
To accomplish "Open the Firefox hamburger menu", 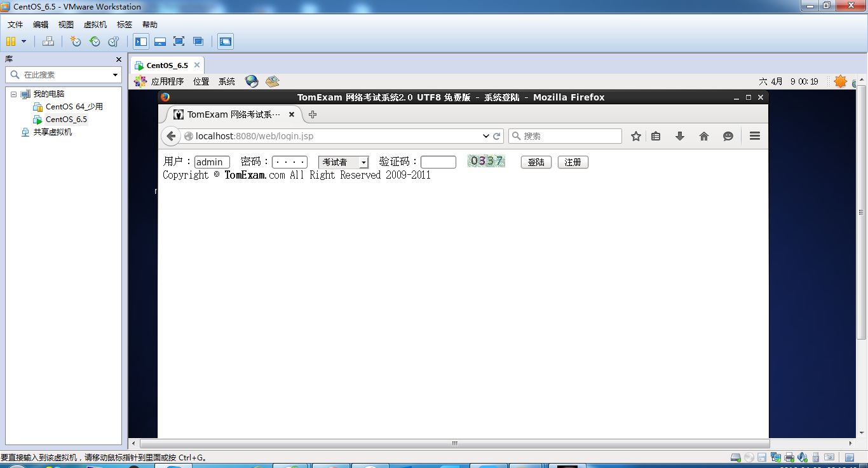I will 755,136.
